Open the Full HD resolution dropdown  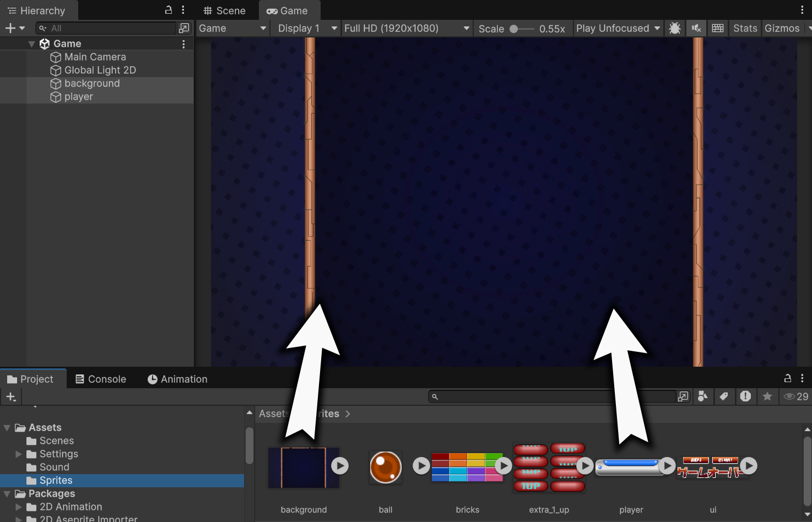[407, 28]
